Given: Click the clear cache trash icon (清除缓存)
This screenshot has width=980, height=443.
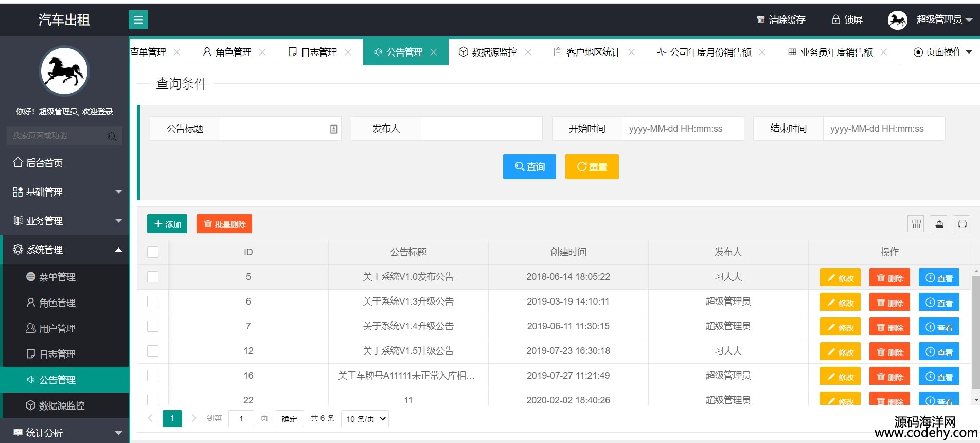Looking at the screenshot, I should [760, 20].
